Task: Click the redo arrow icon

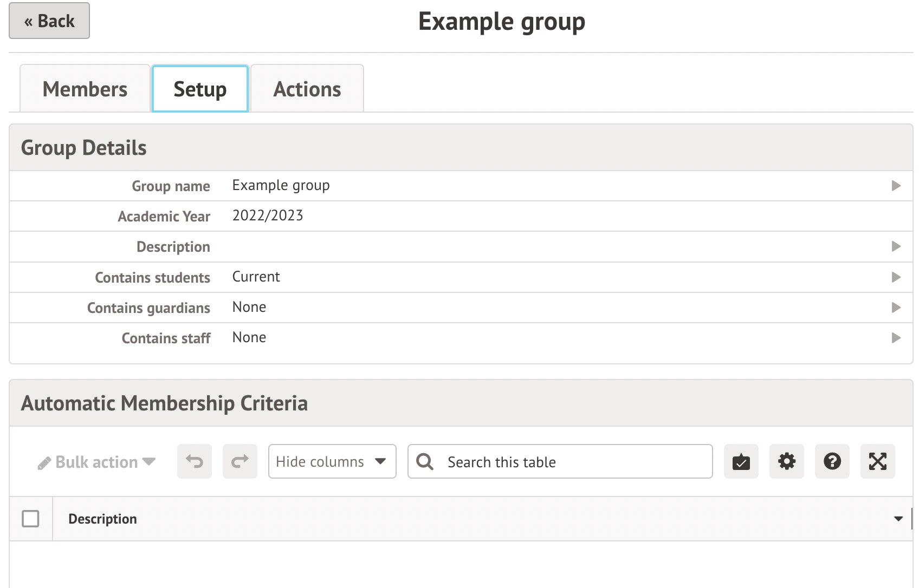Action: [x=240, y=461]
